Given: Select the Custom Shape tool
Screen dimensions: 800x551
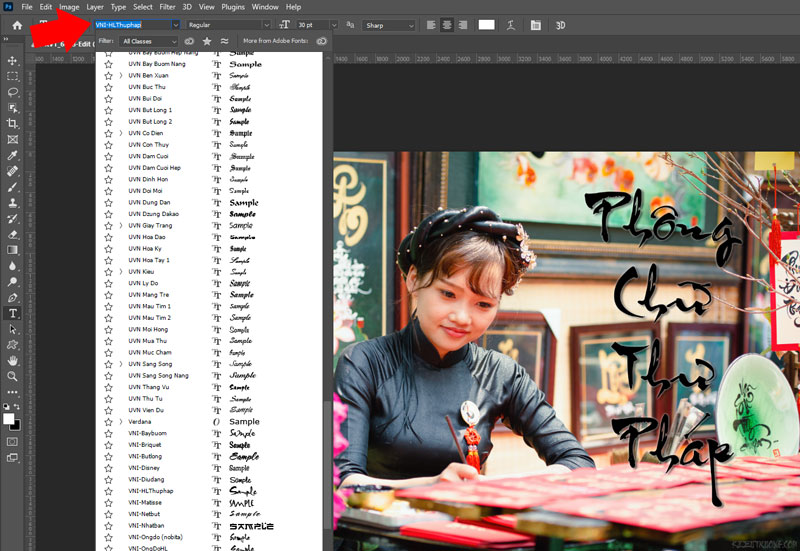Looking at the screenshot, I should click(x=12, y=345).
